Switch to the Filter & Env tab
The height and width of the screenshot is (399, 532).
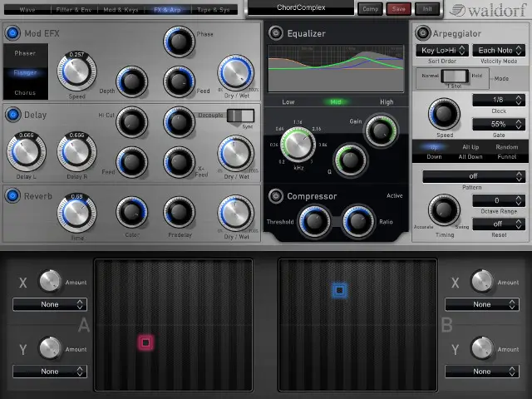75,9
